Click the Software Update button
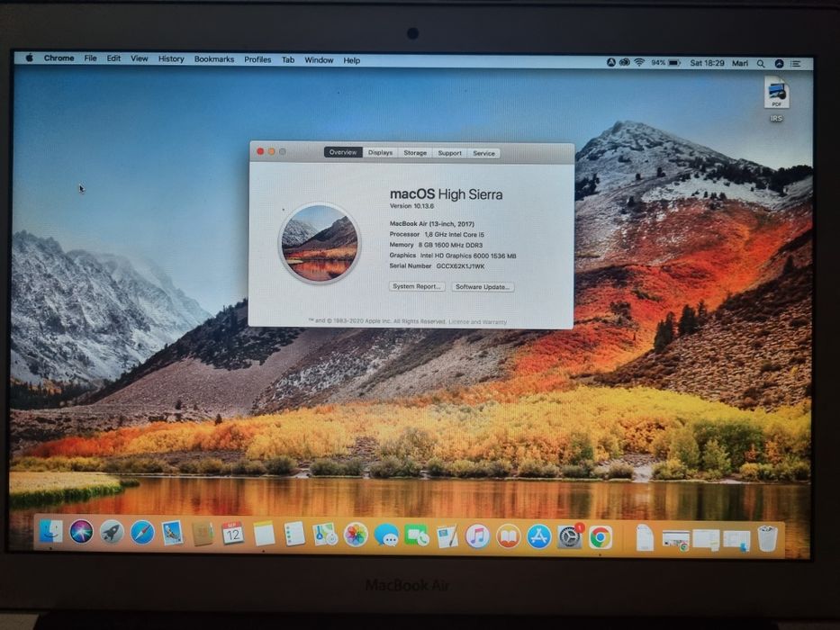Viewport: 840px width, 630px height. coord(483,287)
